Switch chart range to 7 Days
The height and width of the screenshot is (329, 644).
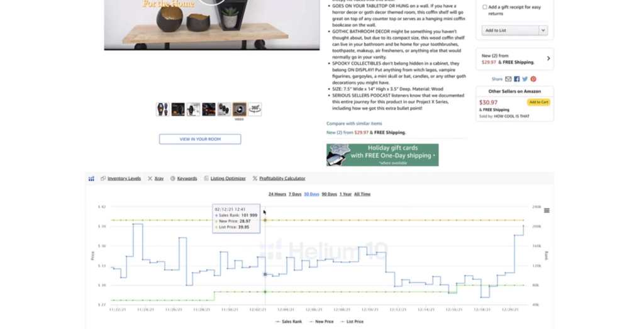pyautogui.click(x=295, y=194)
